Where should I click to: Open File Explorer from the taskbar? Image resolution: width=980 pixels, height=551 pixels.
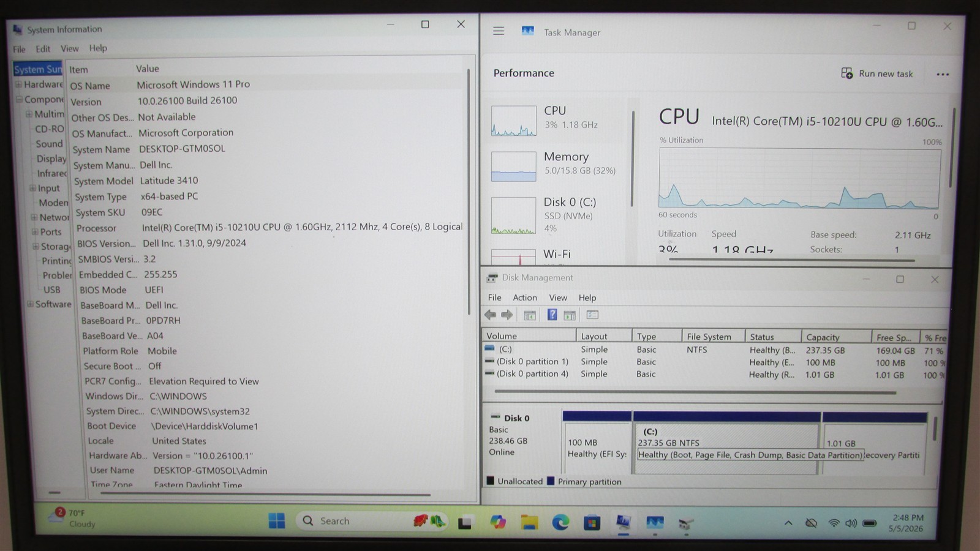(x=529, y=522)
